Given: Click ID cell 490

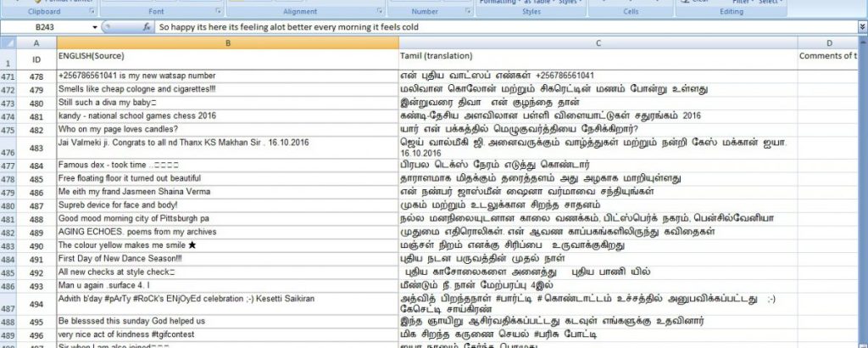Looking at the screenshot, I should [36, 245].
